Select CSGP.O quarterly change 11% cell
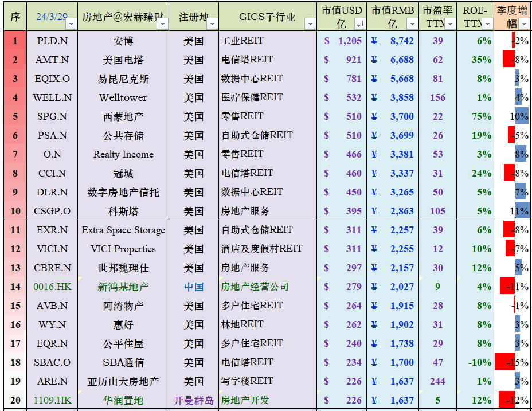This screenshot has width=532, height=411. pos(513,211)
